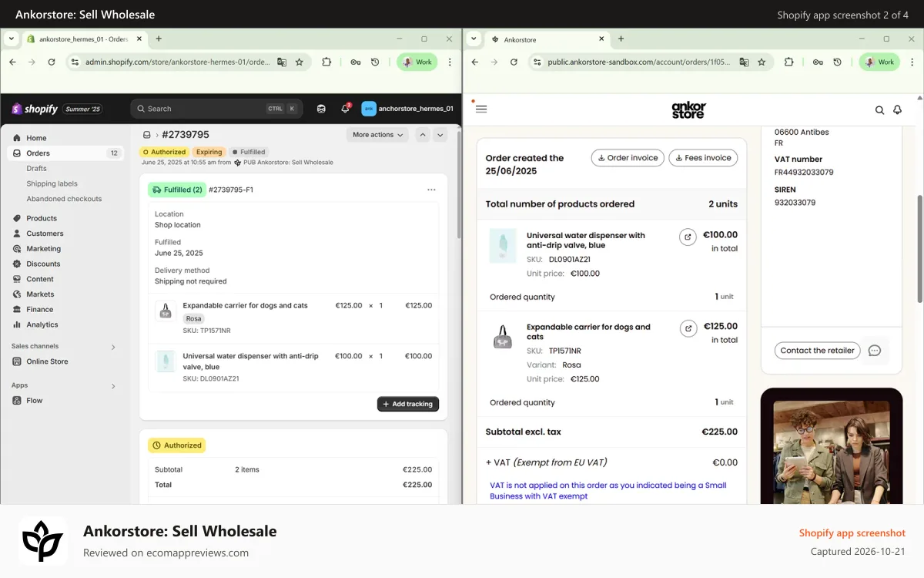Click Shopify window address bar
This screenshot has width=924, height=578.
point(189,62)
